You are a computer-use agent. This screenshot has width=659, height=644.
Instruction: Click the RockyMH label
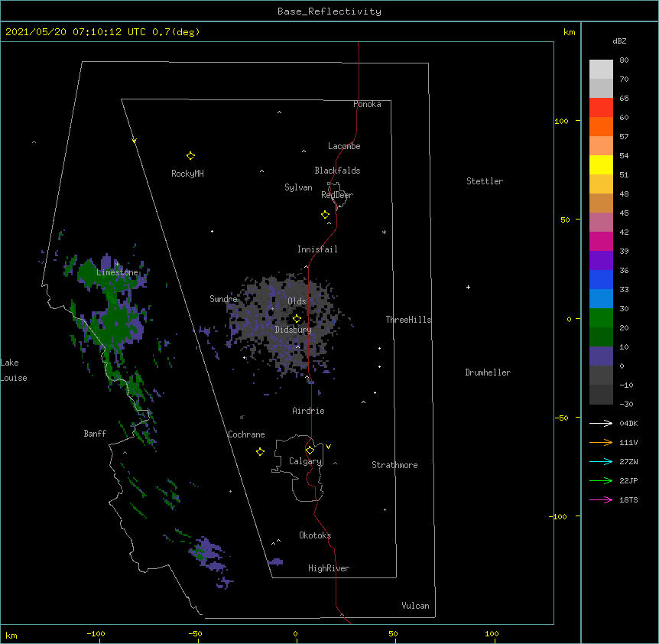[x=187, y=174]
